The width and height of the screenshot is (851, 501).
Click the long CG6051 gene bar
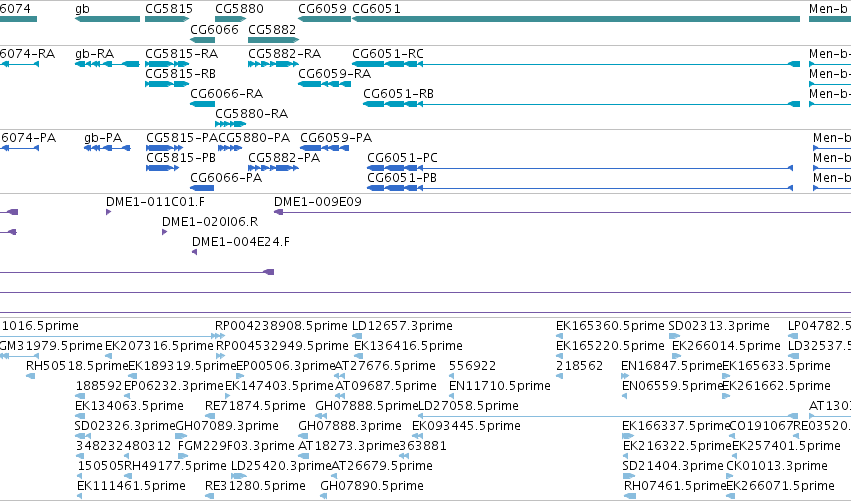576,19
